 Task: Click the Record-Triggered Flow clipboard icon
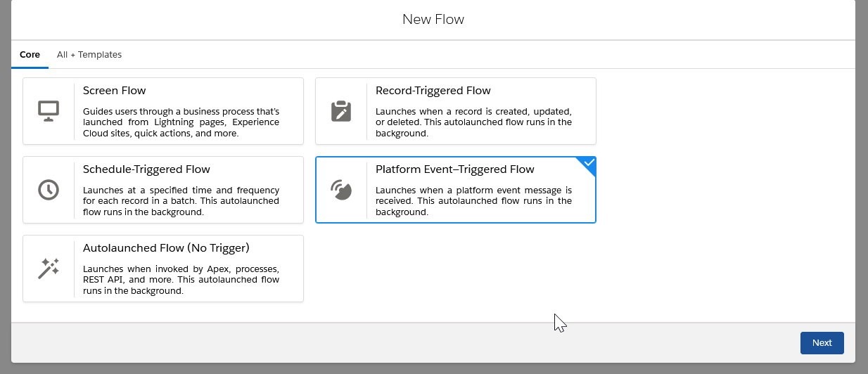341,111
